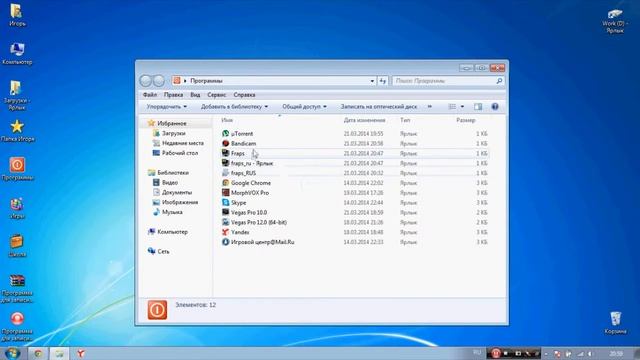Open the Добавить в библиотеку dropdown
The image size is (640, 360).
click(234, 107)
